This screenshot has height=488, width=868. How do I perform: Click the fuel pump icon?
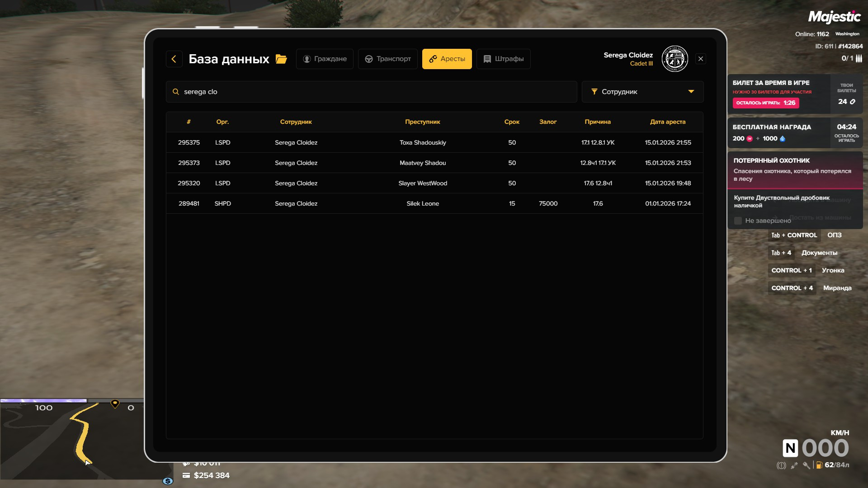(x=819, y=465)
